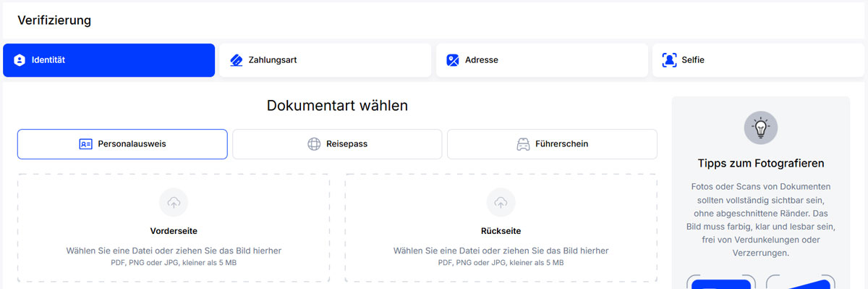The image size is (868, 289).
Task: Open file chooser in Rückseite drop zone
Action: pyautogui.click(x=501, y=228)
